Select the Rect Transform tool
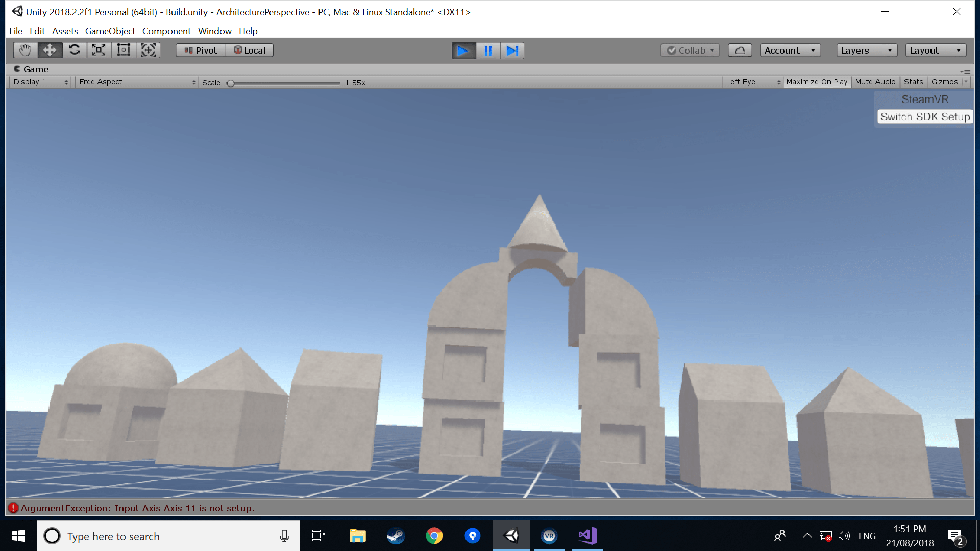 [x=124, y=50]
